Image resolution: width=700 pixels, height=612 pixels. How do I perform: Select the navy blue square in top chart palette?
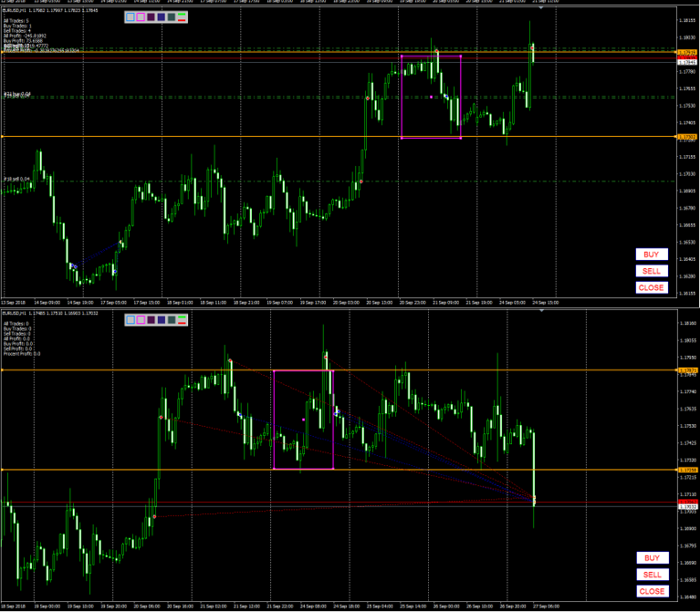(x=162, y=17)
